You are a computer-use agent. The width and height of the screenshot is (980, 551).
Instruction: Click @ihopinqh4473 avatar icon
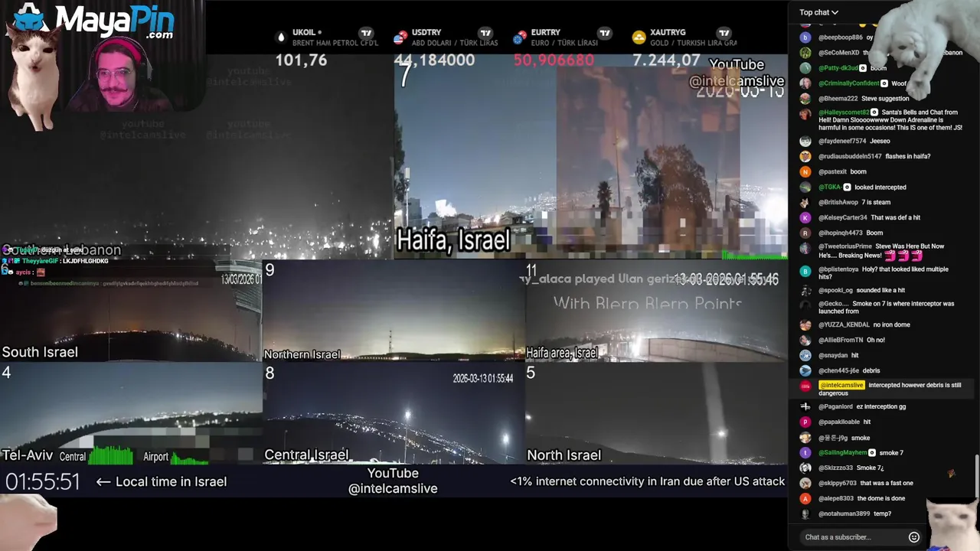[805, 233]
